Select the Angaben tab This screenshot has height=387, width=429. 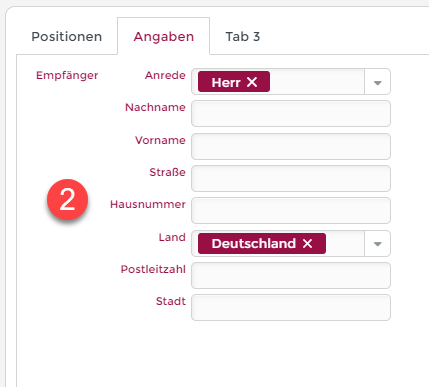[164, 36]
